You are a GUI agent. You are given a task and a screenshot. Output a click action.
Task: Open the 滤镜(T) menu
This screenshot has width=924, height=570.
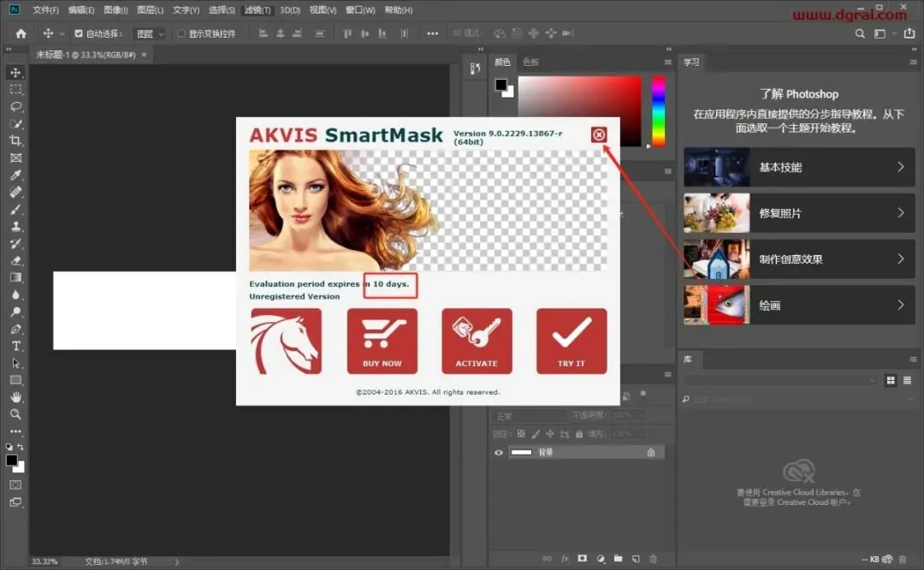[x=258, y=10]
